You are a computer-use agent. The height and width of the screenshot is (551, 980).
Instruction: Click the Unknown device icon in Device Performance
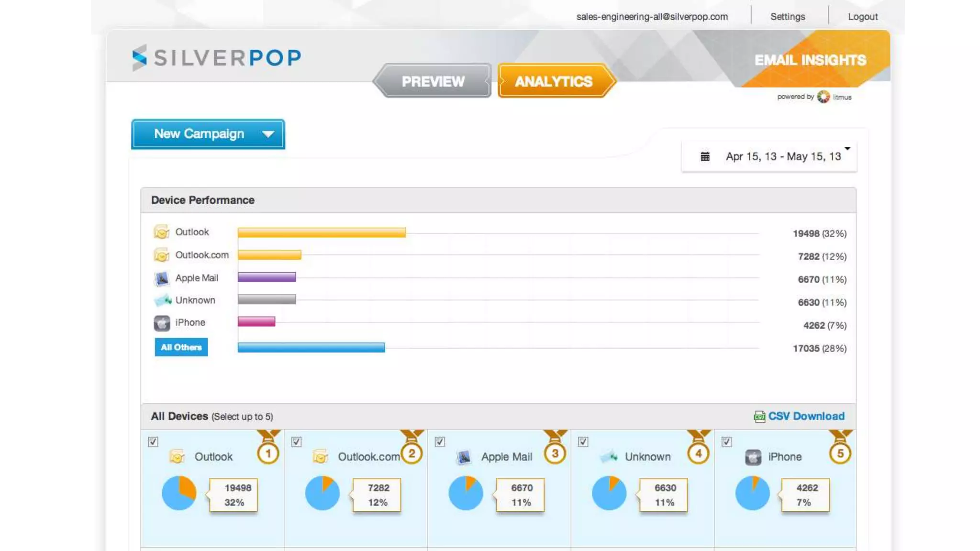(x=163, y=300)
